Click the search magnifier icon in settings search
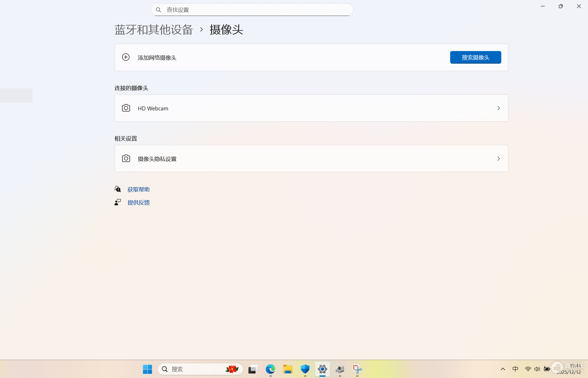The image size is (588, 378). (x=158, y=10)
